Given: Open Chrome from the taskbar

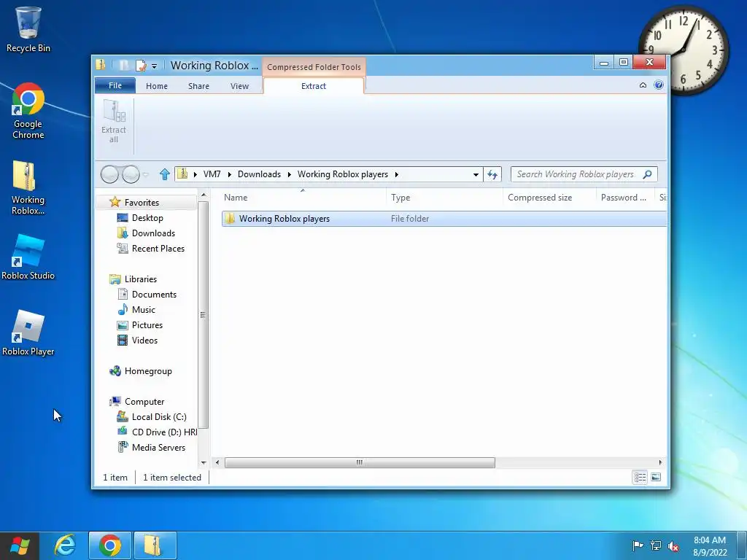Looking at the screenshot, I should click(109, 545).
